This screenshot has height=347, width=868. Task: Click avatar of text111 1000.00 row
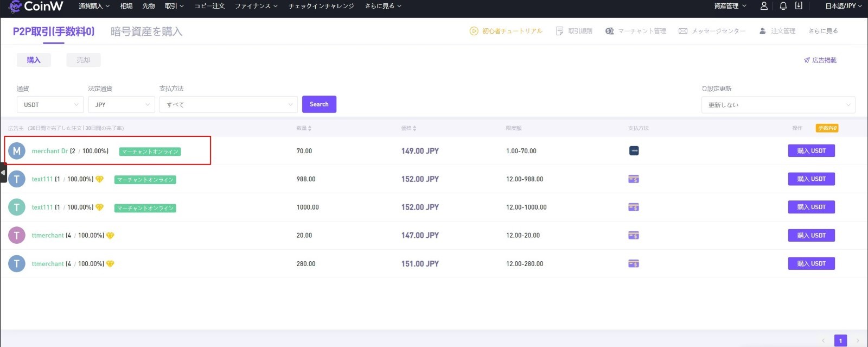pyautogui.click(x=17, y=207)
